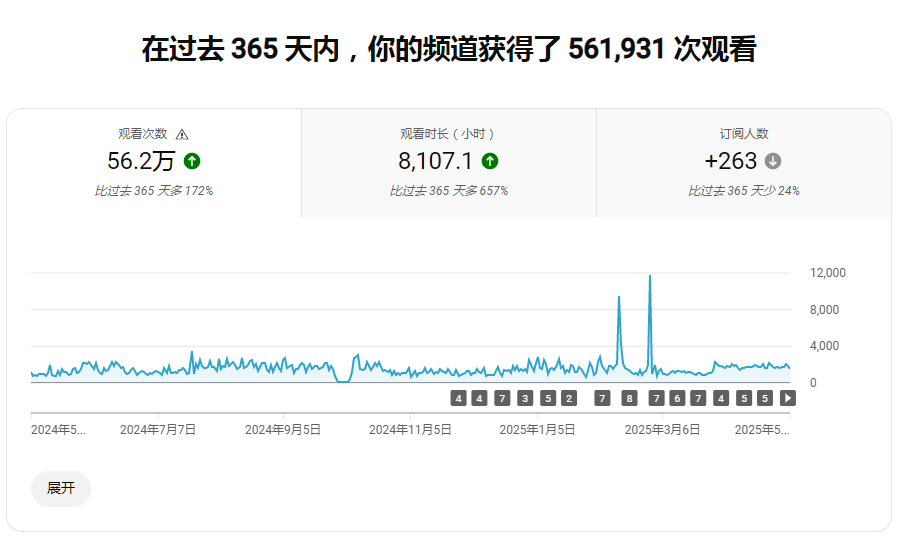Click the 比过去 365 天少 24% comparison text
This screenshot has width=902, height=537.
tap(743, 191)
